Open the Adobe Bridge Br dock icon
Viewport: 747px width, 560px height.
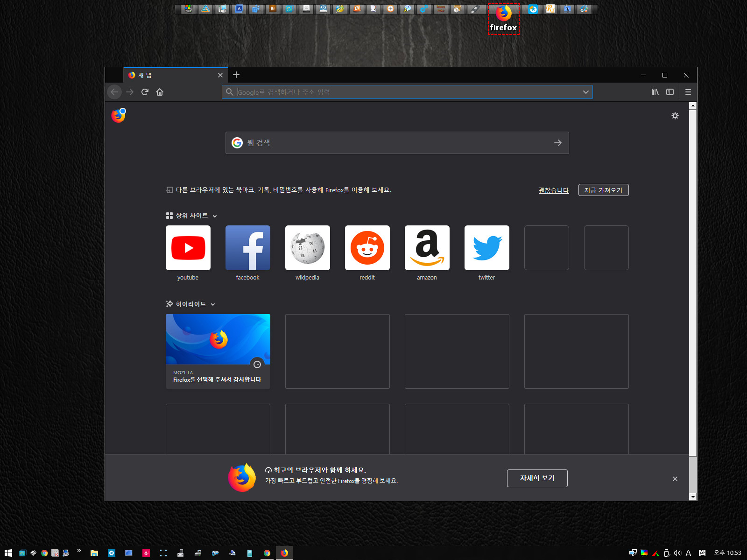pyautogui.click(x=273, y=9)
